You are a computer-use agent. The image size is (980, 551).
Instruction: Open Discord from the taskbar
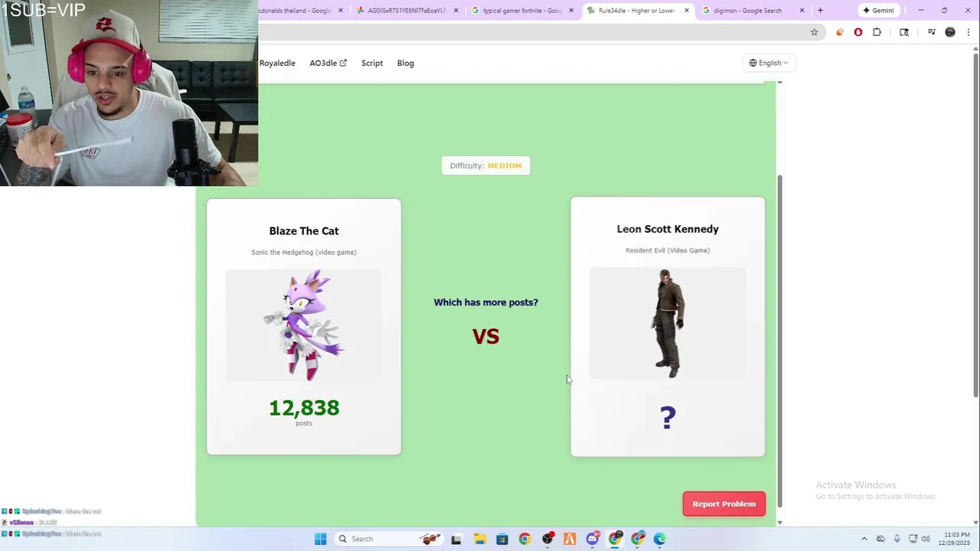pyautogui.click(x=593, y=539)
